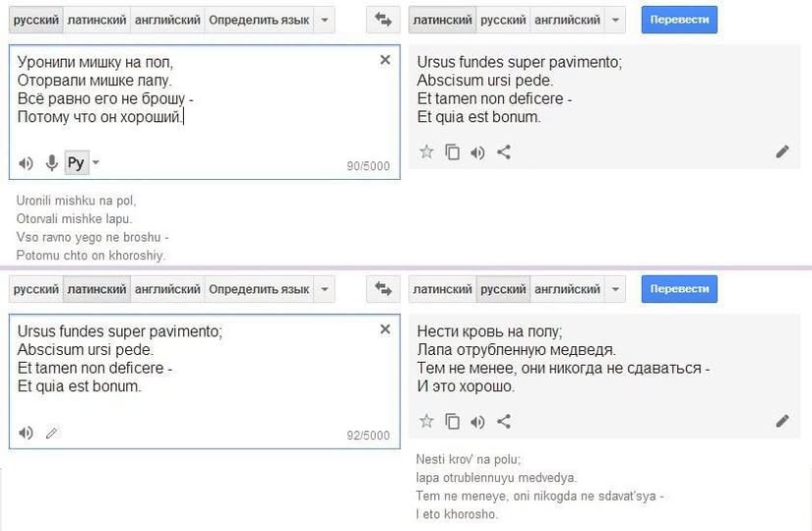The image size is (812, 531).
Task: Open keyboard layout dropdown next to Ру
Action: tap(95, 163)
